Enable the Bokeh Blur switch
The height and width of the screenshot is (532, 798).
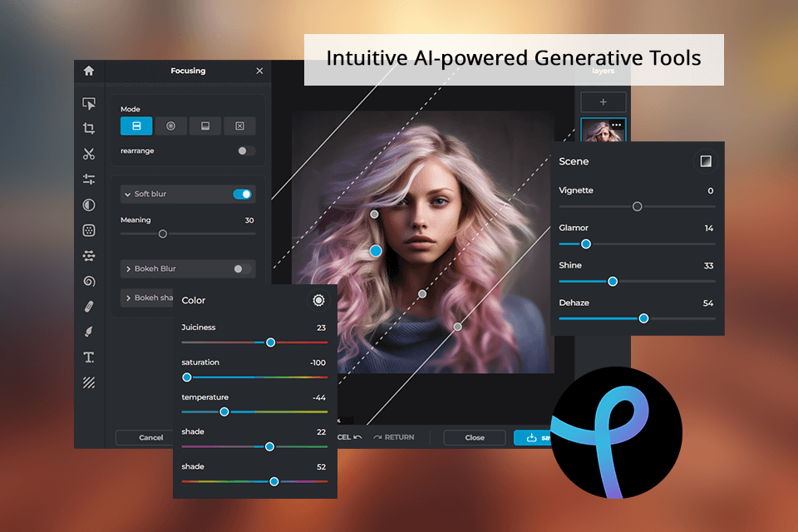(242, 268)
